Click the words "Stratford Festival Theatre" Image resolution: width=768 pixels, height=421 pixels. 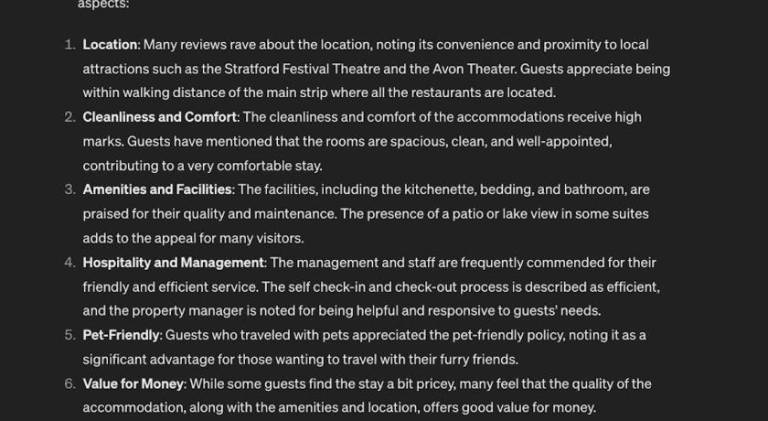pos(302,69)
